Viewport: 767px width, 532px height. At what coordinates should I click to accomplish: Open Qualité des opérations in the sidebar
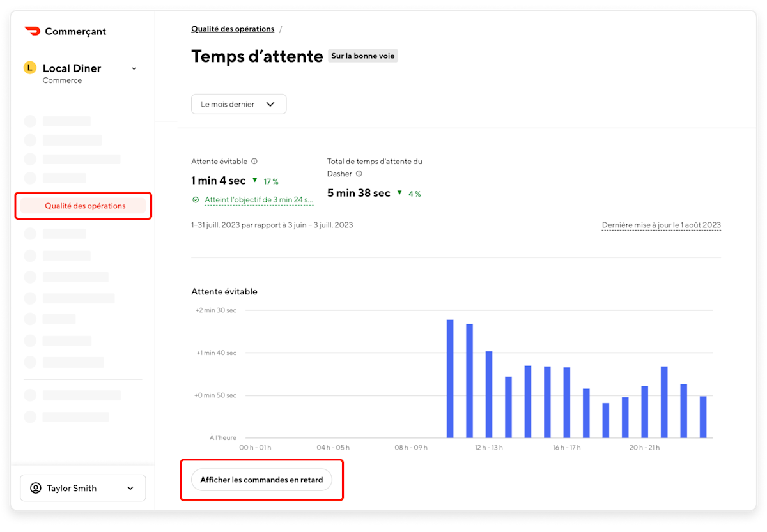83,206
